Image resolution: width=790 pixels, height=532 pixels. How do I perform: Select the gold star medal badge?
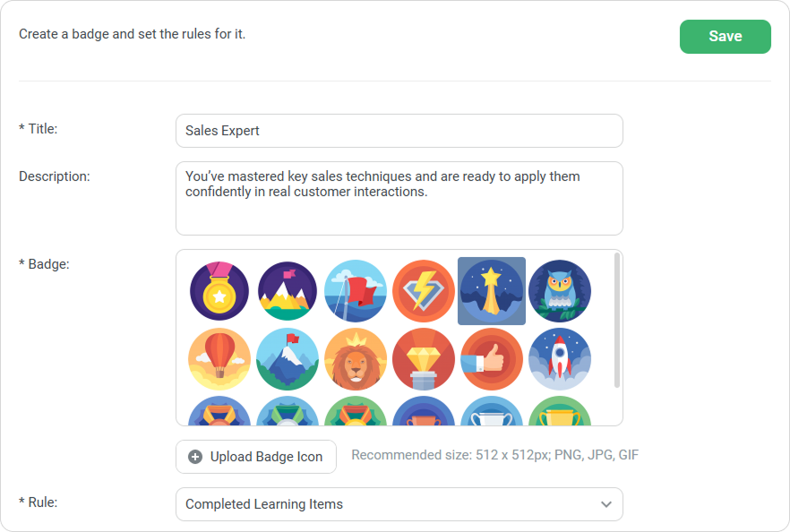(x=219, y=291)
